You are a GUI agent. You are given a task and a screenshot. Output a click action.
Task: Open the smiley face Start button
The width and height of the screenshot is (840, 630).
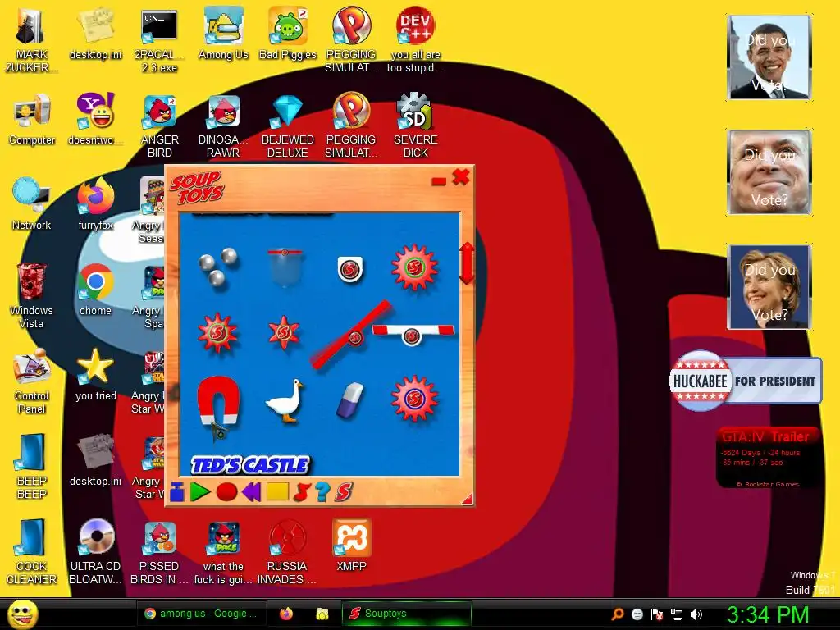pos(22,614)
